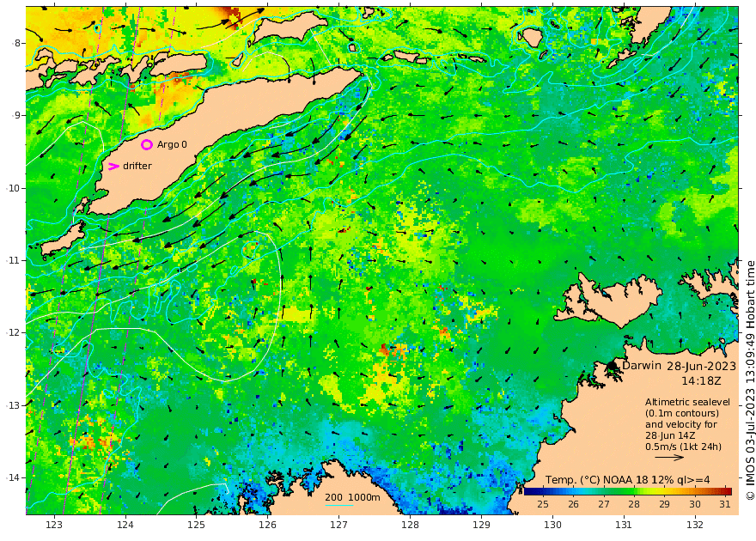Click the longitude 126 axis label
The image size is (756, 541).
pos(267,525)
